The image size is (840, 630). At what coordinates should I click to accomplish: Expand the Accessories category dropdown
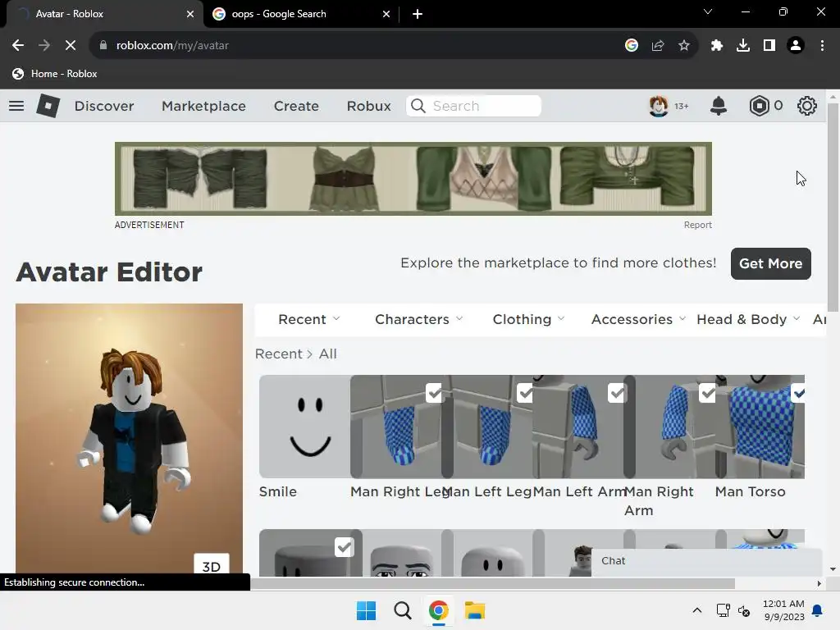(638, 319)
